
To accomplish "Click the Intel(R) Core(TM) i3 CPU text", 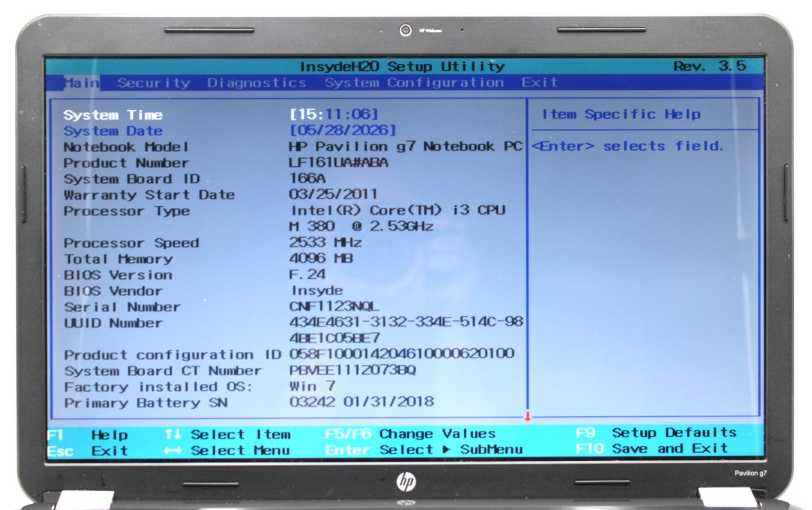I will [x=398, y=210].
